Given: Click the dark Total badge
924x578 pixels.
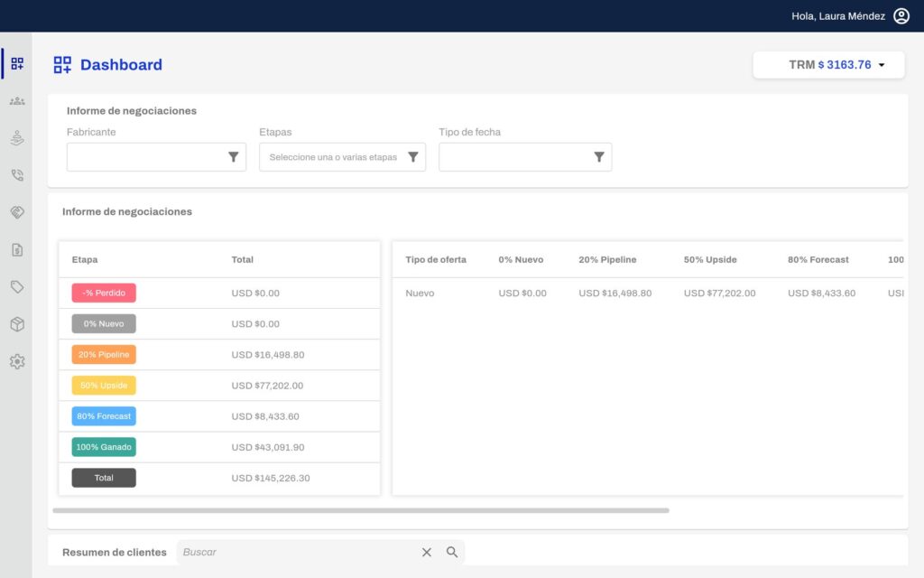Looking at the screenshot, I should (104, 478).
